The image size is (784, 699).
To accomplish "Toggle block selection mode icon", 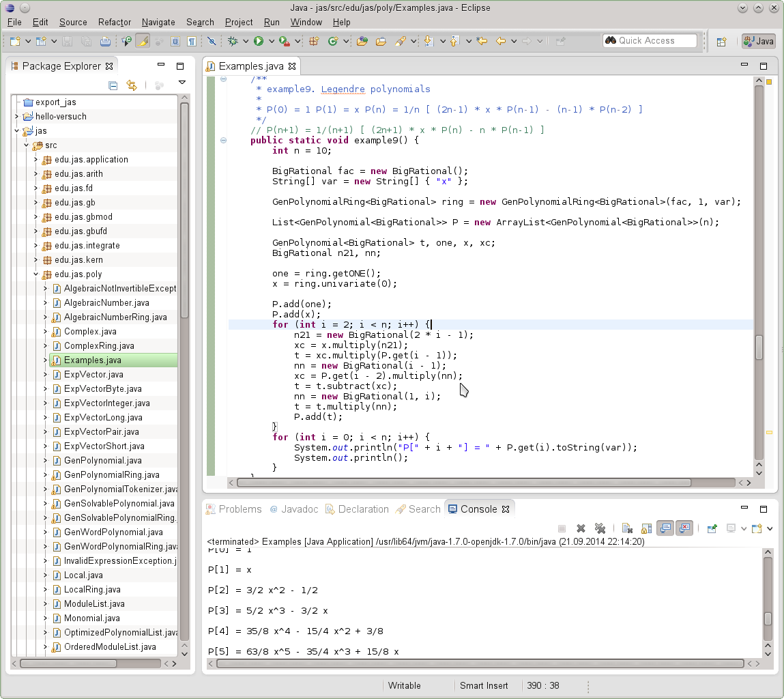I will pyautogui.click(x=175, y=41).
